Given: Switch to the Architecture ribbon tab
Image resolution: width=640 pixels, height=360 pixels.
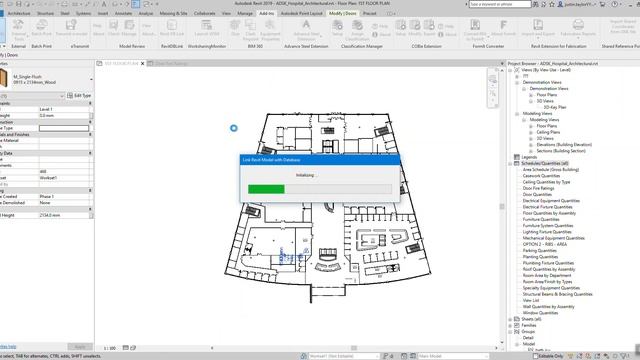Looking at the screenshot, I should [x=19, y=13].
